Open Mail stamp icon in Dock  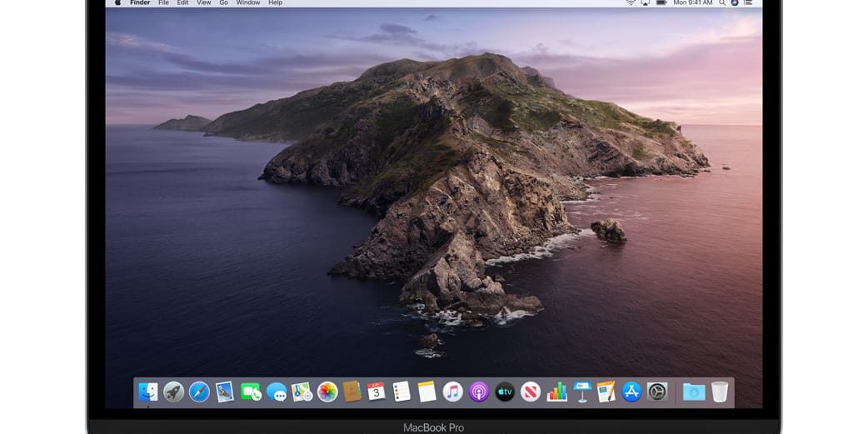click(224, 392)
